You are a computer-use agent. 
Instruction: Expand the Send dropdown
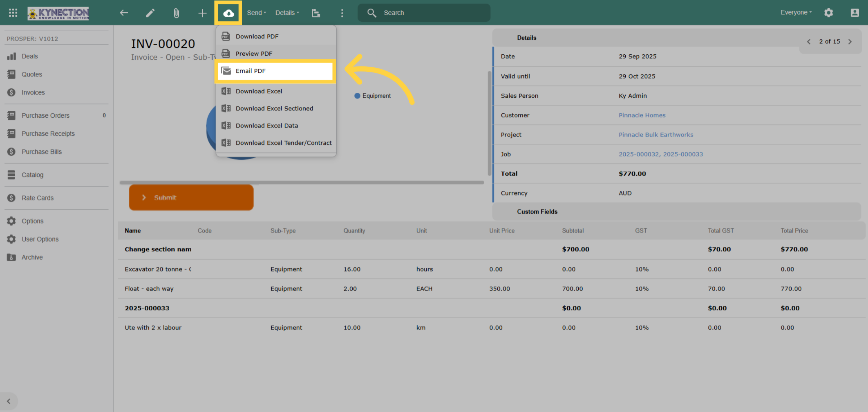pyautogui.click(x=256, y=13)
